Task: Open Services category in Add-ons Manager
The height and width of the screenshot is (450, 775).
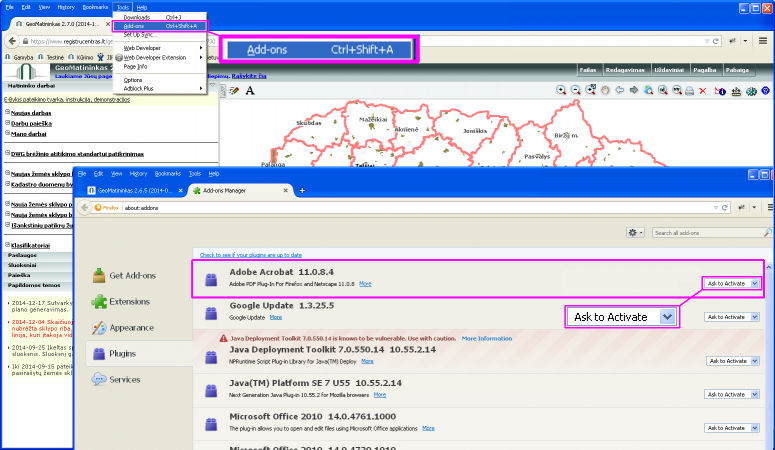Action: click(116, 379)
